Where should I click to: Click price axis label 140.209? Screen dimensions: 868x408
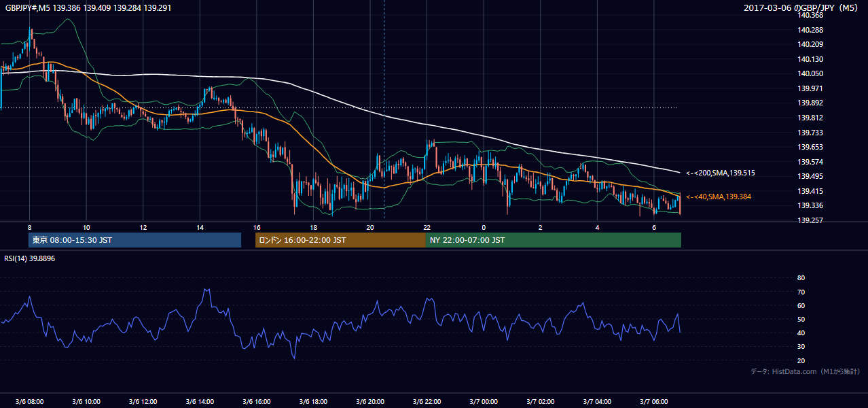(x=811, y=44)
